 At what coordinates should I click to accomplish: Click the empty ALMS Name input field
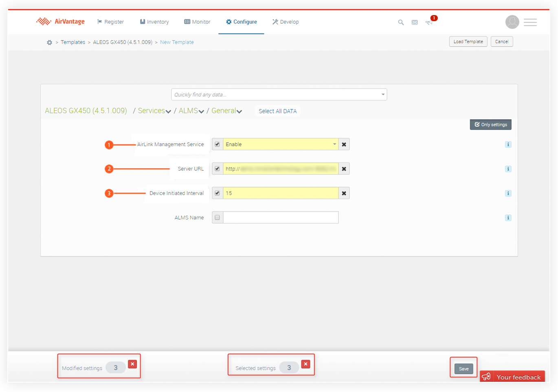(x=281, y=218)
